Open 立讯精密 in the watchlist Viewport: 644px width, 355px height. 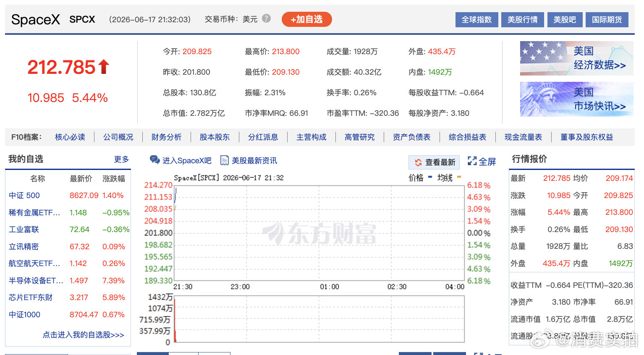pos(24,247)
